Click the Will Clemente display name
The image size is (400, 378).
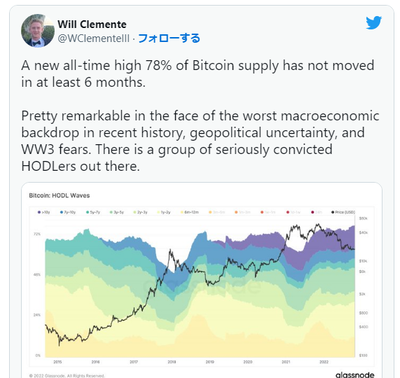click(x=92, y=24)
